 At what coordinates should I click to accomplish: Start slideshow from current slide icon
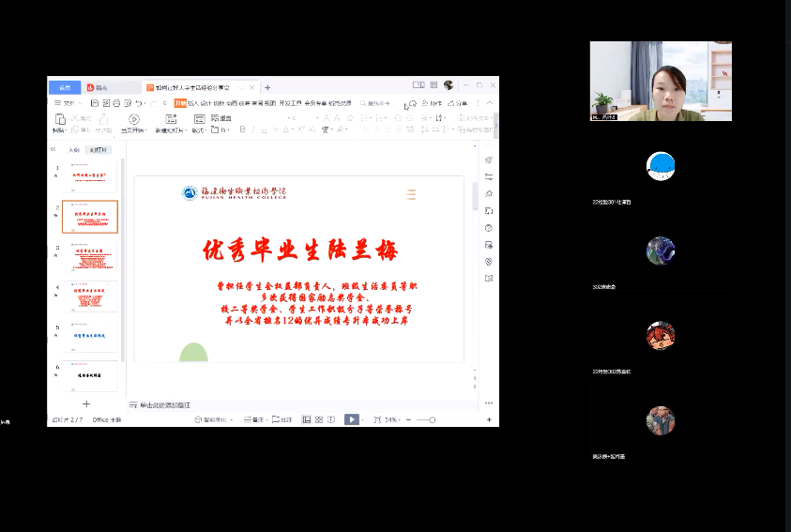tap(134, 120)
